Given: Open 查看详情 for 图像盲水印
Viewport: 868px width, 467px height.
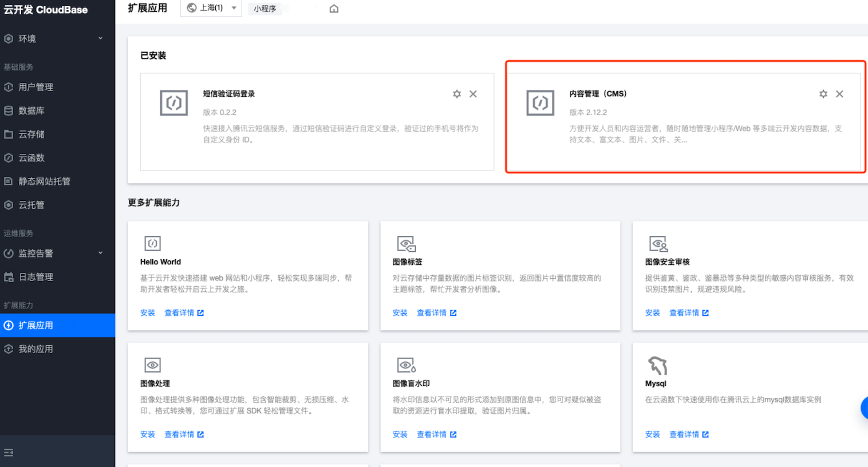Looking at the screenshot, I should point(437,435).
